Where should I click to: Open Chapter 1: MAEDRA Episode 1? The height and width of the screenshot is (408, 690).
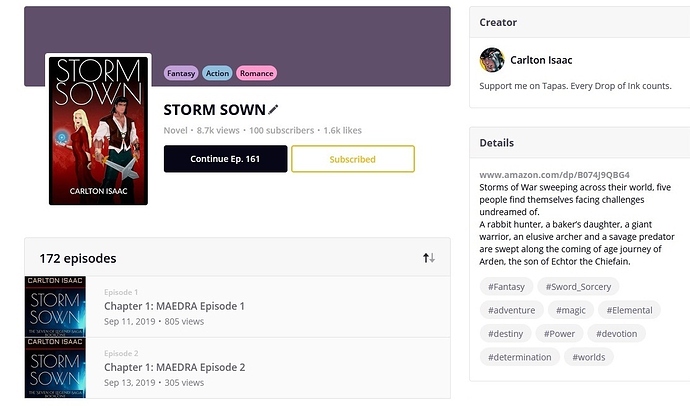tap(174, 306)
